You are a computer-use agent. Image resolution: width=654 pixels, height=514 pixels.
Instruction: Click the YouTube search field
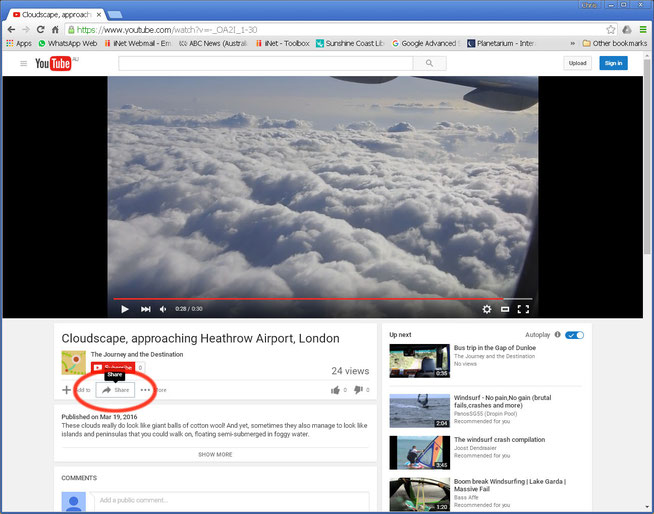coord(266,63)
